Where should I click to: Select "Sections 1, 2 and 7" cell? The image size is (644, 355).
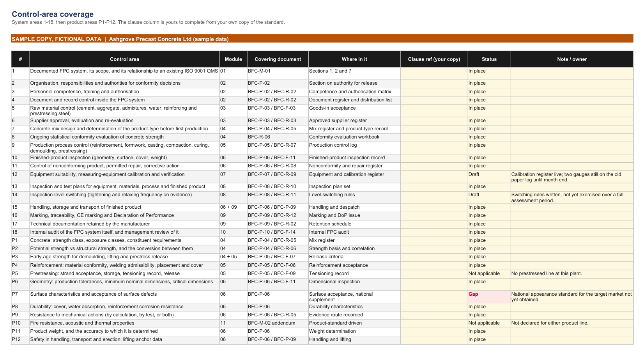(x=354, y=74)
